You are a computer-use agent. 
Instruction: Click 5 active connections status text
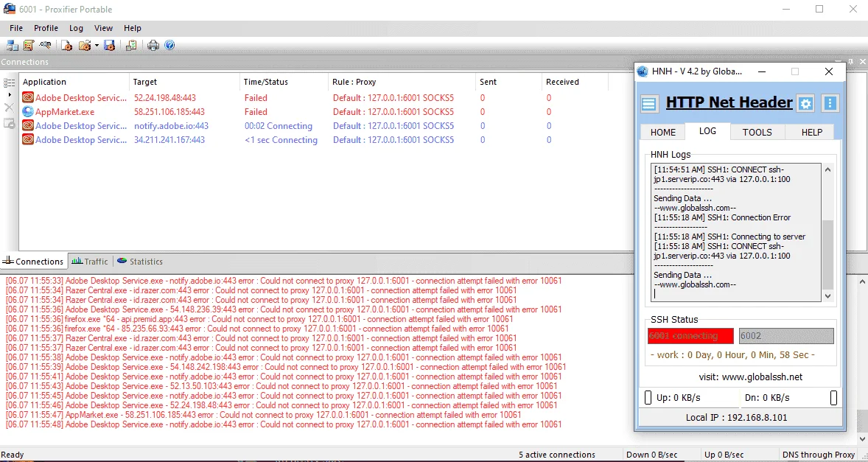coord(557,455)
